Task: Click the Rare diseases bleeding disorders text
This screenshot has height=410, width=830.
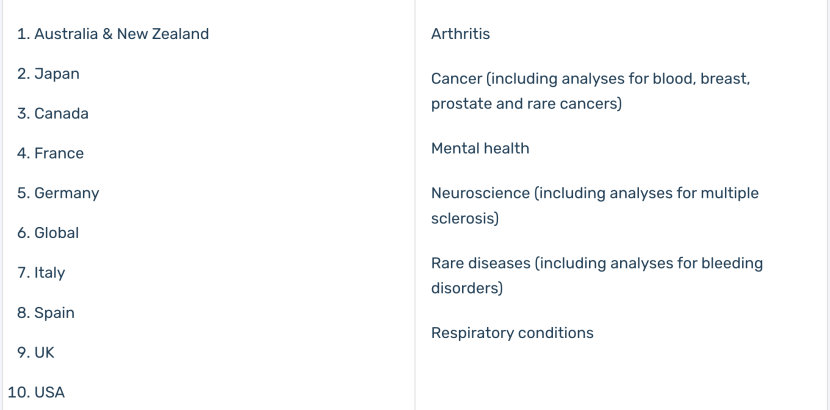Action: (x=597, y=275)
